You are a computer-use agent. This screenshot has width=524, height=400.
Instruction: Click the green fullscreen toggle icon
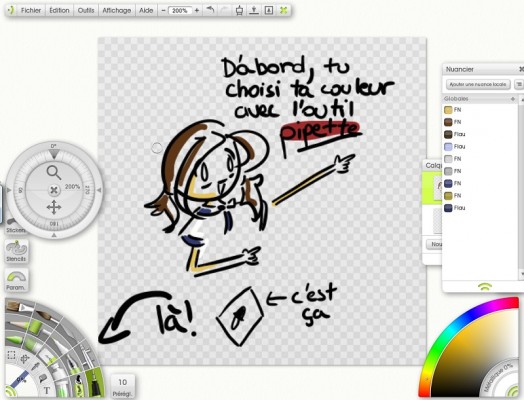283,10
